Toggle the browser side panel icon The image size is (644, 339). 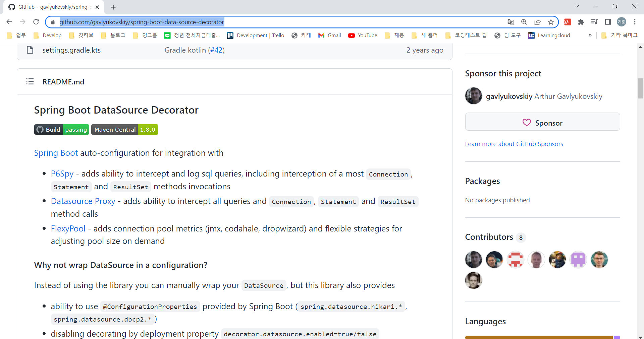click(x=608, y=22)
